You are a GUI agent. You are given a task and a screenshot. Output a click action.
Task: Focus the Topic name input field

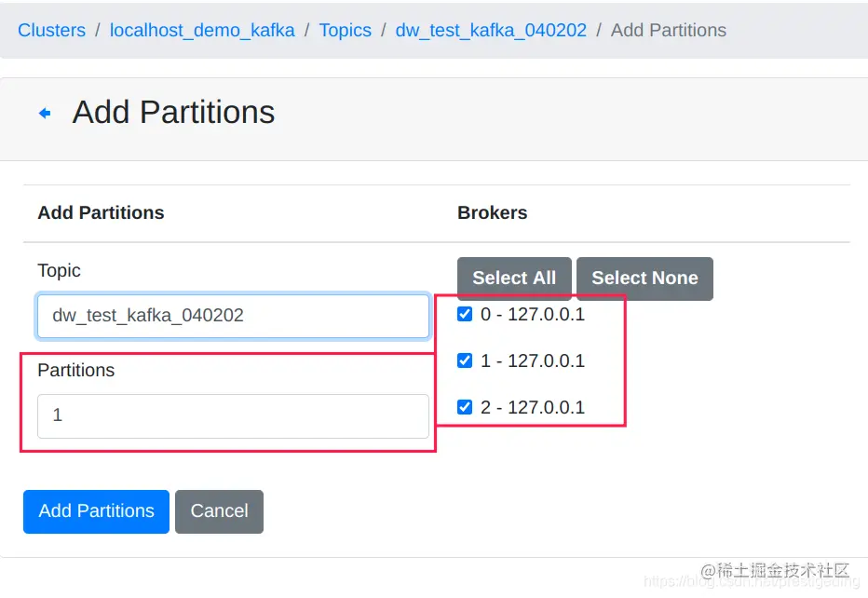click(233, 316)
